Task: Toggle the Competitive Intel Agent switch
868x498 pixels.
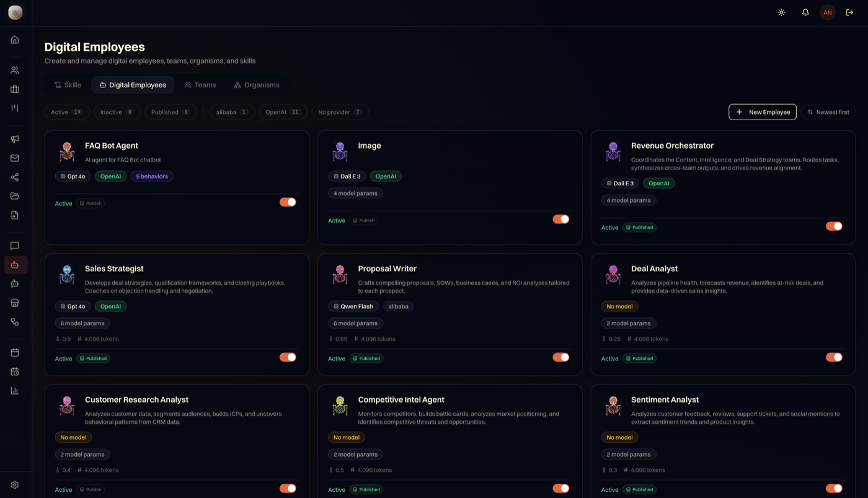Action: coord(561,488)
